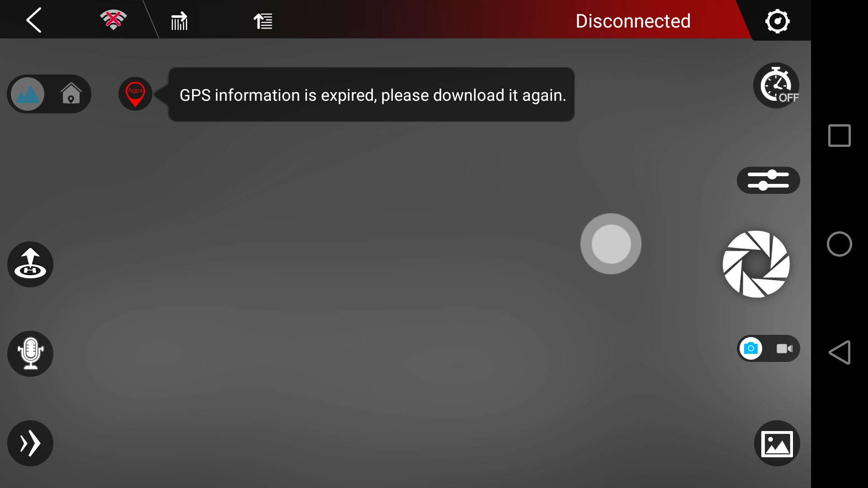Image resolution: width=868 pixels, height=488 pixels.
Task: Switch to photo mode camera toggle
Action: point(751,348)
